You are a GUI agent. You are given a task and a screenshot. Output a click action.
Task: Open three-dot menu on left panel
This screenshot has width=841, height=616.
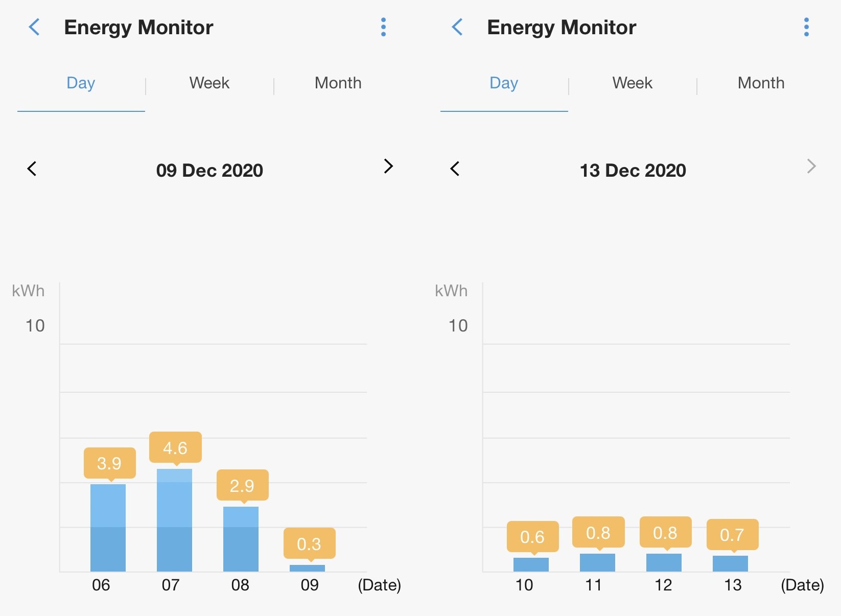point(383,27)
